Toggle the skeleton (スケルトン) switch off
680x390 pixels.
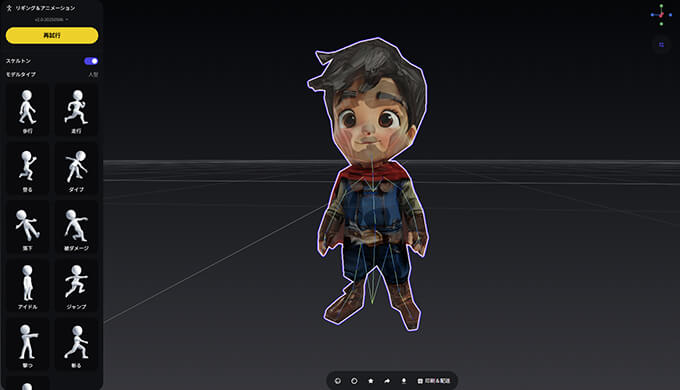coord(91,61)
